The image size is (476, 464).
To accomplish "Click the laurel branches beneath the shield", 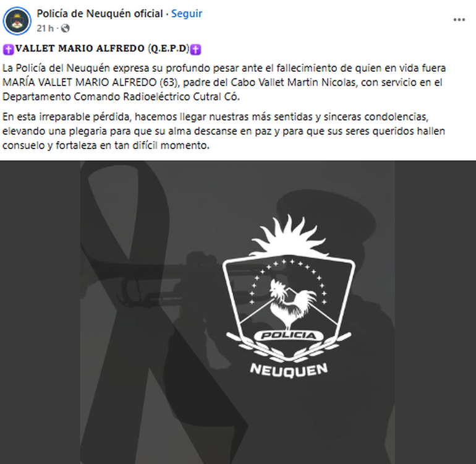I will click(x=289, y=347).
